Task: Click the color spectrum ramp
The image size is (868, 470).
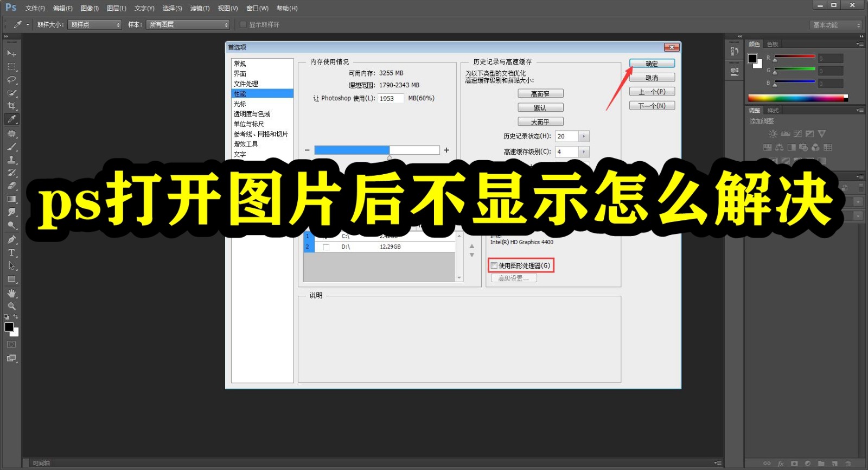Action: click(797, 98)
